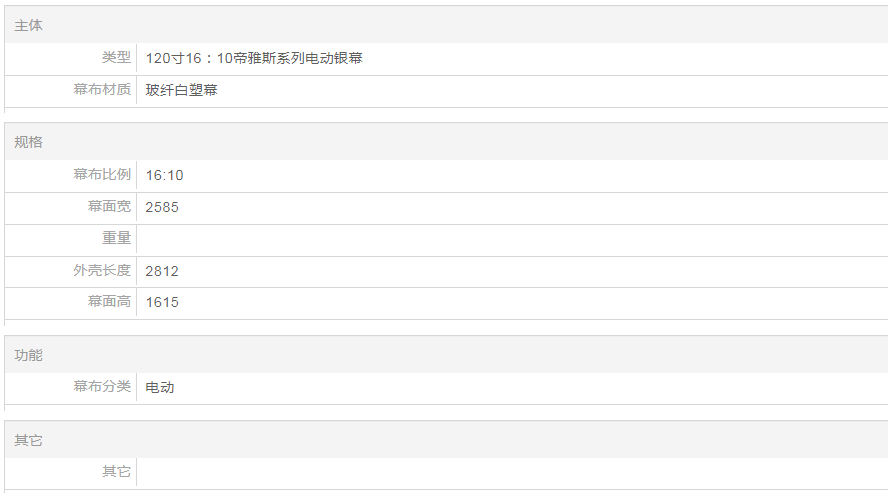The height and width of the screenshot is (493, 892).
Task: Click the 幕面宽 label
Action: tap(109, 207)
